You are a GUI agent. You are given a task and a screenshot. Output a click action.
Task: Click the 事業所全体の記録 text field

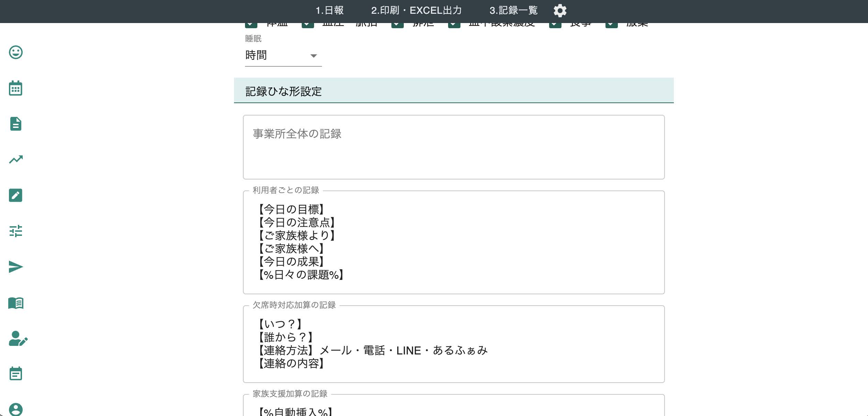pyautogui.click(x=454, y=147)
